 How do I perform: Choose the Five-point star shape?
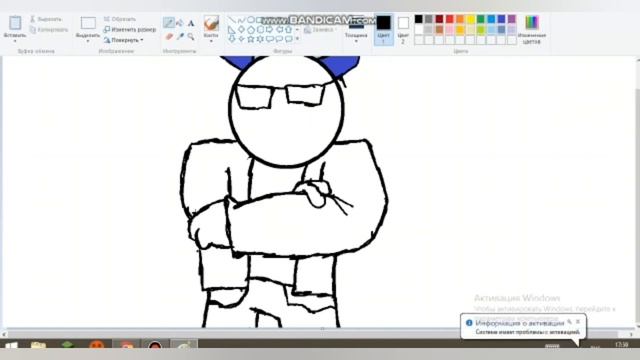pos(251,39)
